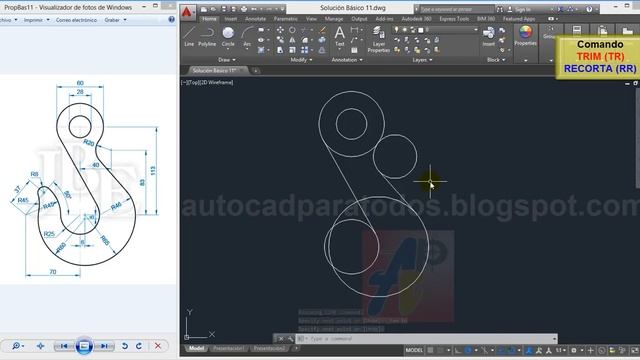Select the Table tool in Annotation panel

[x=354, y=50]
